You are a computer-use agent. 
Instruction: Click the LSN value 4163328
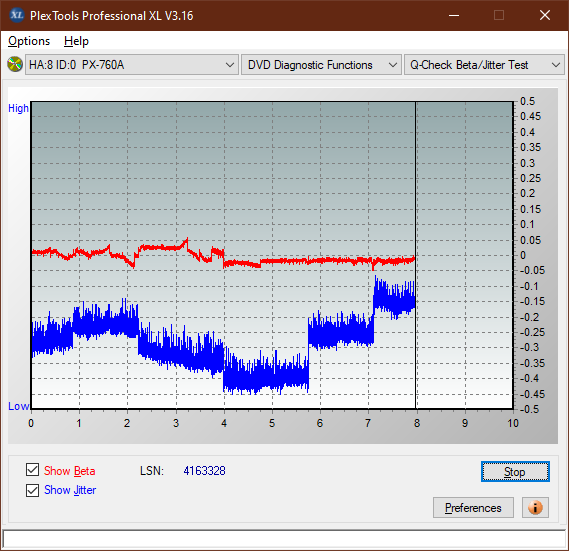coord(204,471)
